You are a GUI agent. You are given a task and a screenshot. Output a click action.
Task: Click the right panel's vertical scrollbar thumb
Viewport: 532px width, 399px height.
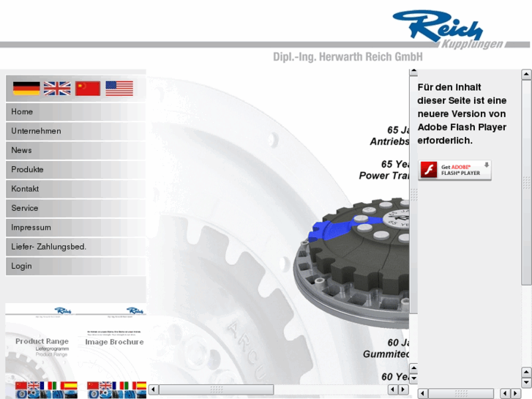pos(526,182)
